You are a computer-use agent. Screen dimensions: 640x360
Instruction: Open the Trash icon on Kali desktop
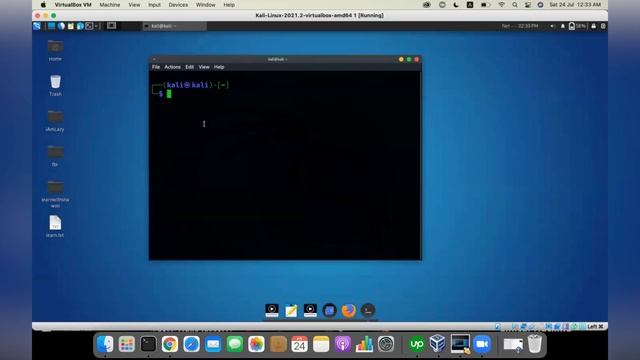pos(55,85)
